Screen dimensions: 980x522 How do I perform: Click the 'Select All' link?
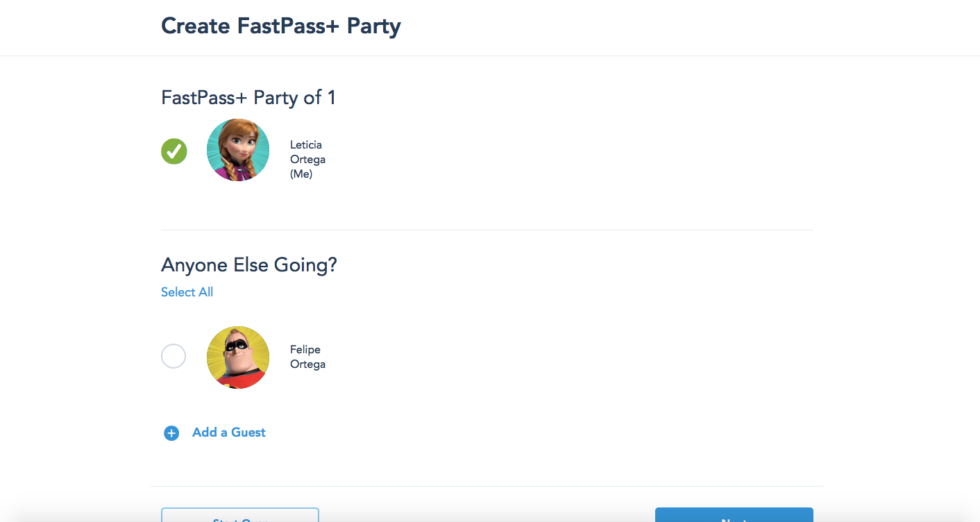click(x=187, y=292)
